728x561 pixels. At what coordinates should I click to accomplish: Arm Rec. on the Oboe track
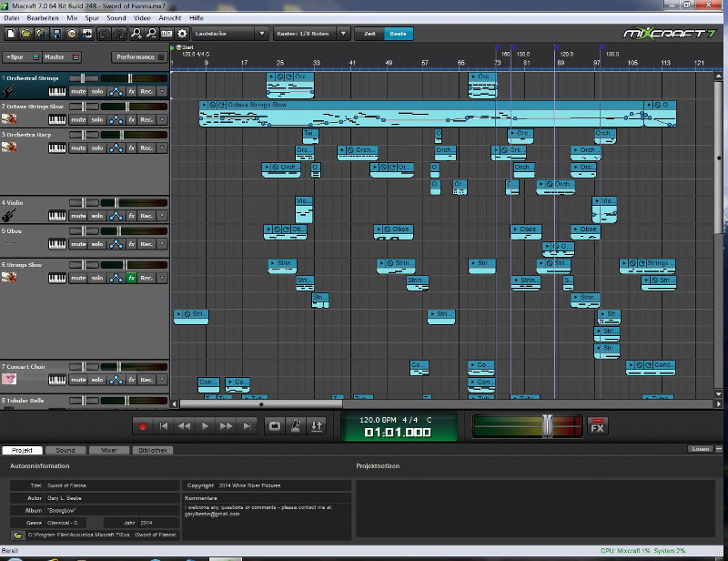coord(147,244)
